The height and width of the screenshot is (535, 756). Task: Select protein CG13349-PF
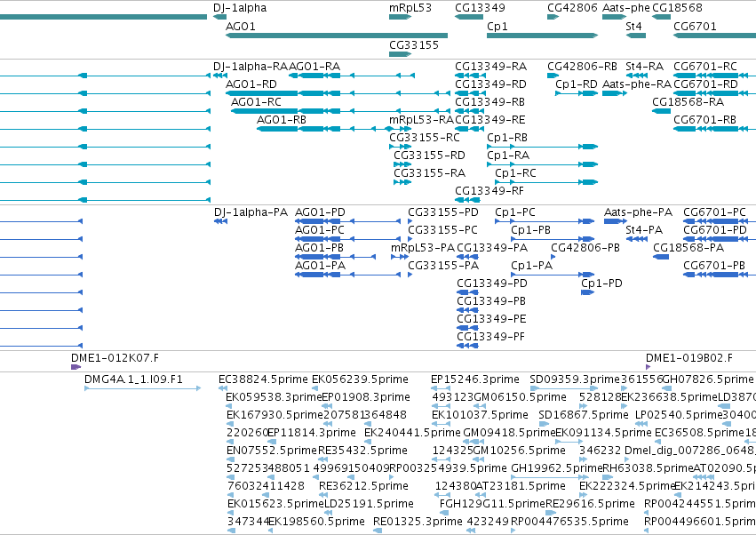[x=490, y=337]
